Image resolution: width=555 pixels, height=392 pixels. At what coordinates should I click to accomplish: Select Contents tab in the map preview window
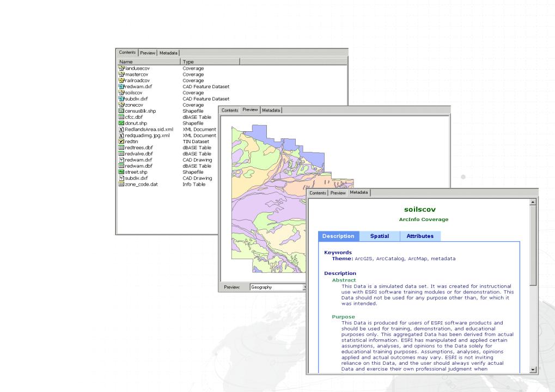click(230, 110)
